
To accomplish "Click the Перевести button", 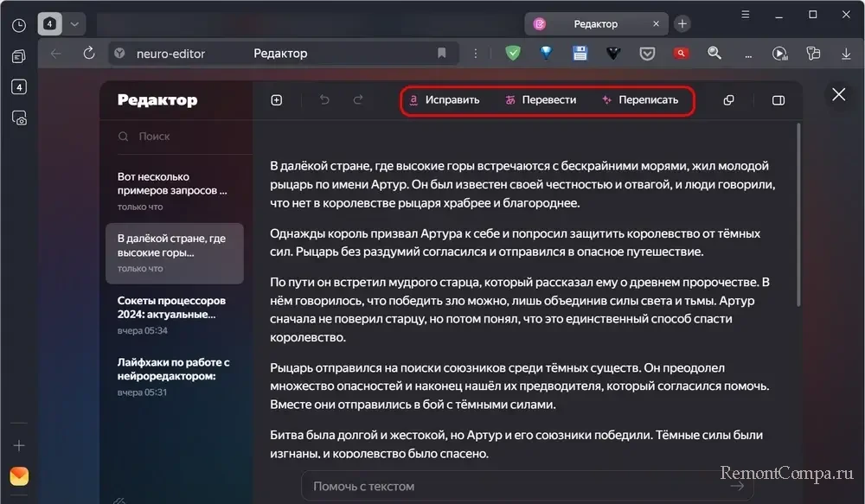I will pos(541,100).
